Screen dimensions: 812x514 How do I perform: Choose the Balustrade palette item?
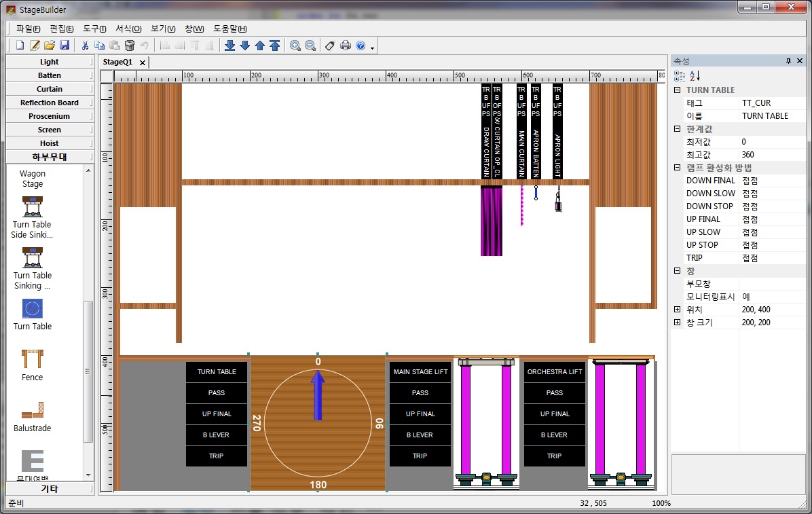pyautogui.click(x=32, y=417)
